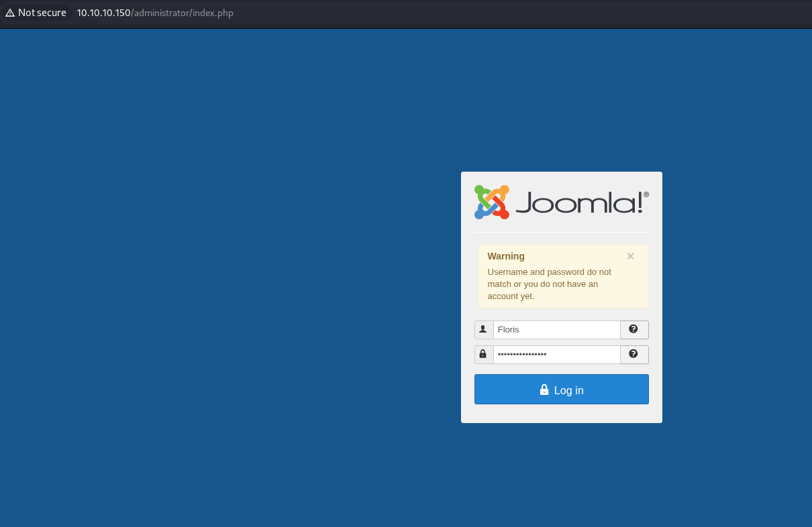Click the lock icon inside Log in button
This screenshot has width=812, height=527.
click(544, 390)
